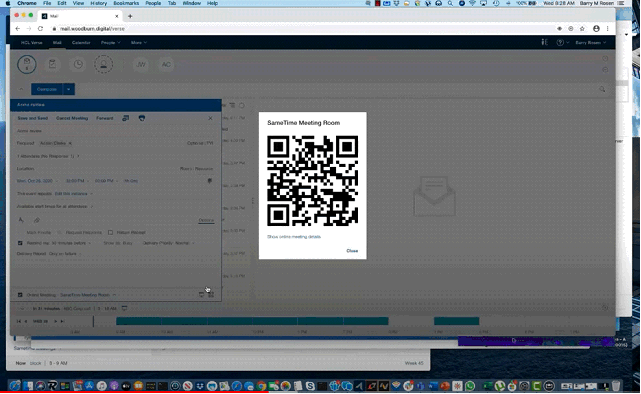Click the Verse notification icon in top bar

[x=545, y=42]
